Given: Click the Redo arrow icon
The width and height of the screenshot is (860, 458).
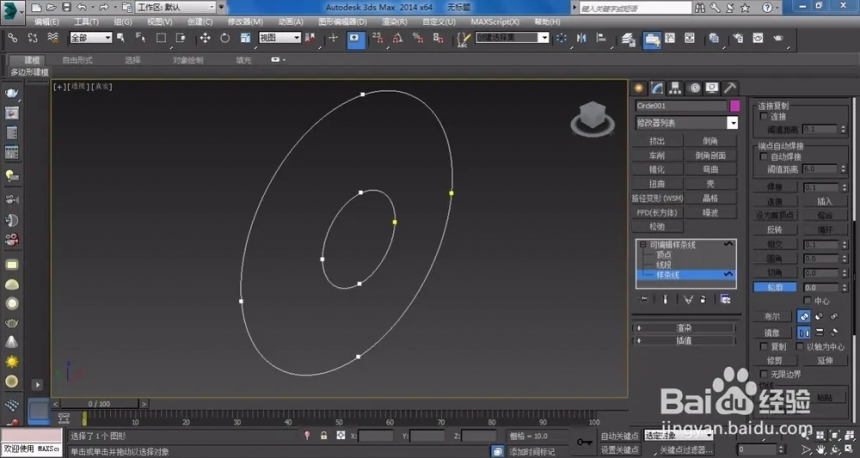Looking at the screenshot, I should tap(103, 7).
